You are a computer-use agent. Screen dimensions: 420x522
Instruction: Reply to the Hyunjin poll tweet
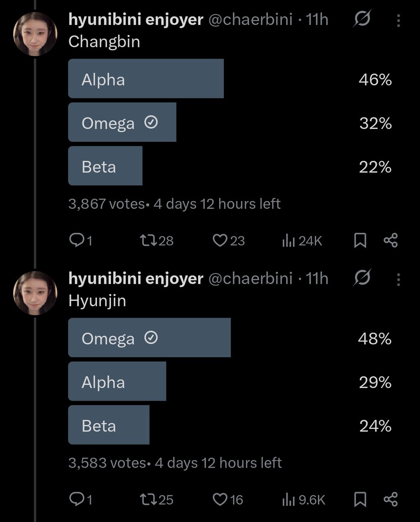77,499
